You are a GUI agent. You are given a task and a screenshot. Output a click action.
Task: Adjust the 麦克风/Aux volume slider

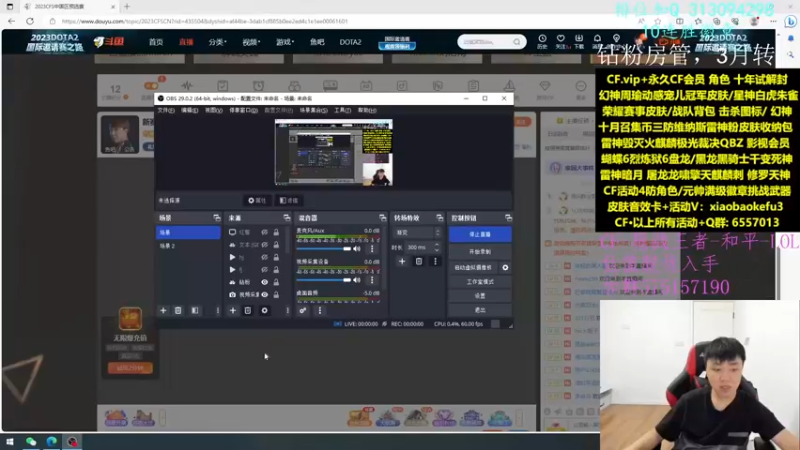[324, 248]
